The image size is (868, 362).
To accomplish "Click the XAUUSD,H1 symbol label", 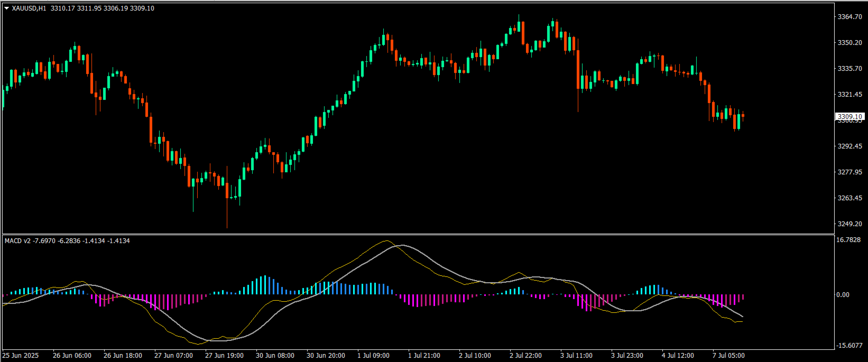I will [x=29, y=8].
